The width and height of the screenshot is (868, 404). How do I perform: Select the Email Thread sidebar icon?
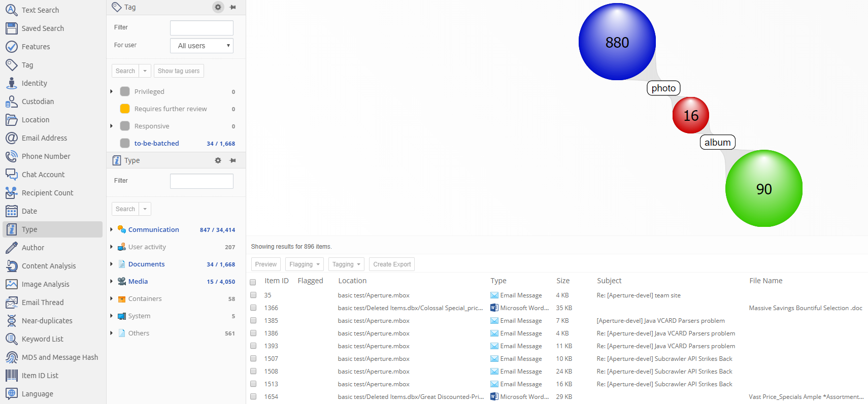pyautogui.click(x=12, y=302)
